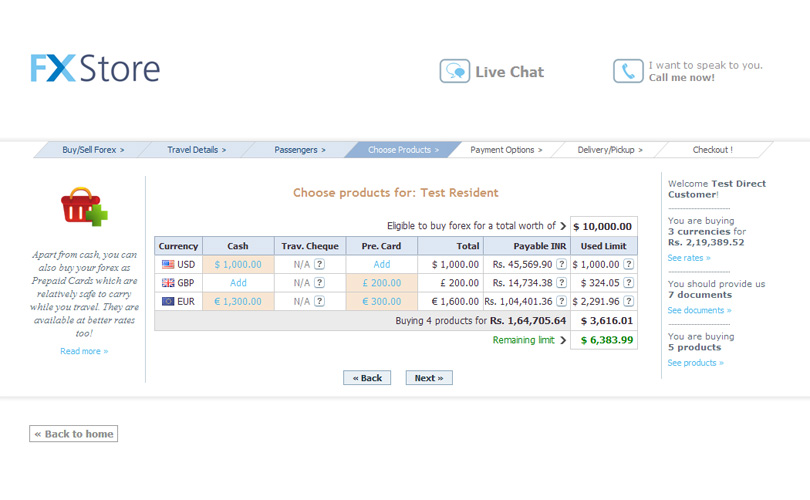The width and height of the screenshot is (810, 500).
Task: Open the See rates link
Action: [689, 258]
